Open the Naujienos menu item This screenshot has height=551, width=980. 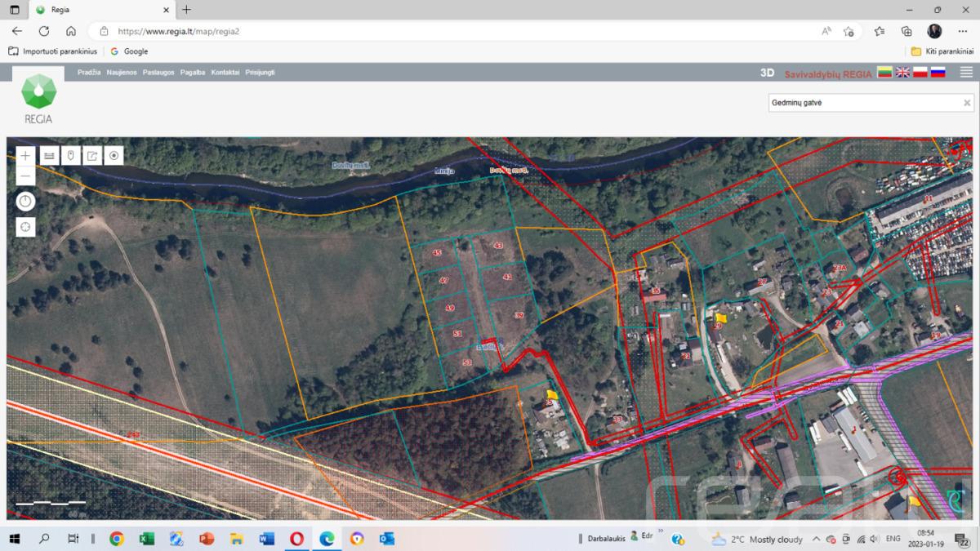pyautogui.click(x=122, y=73)
